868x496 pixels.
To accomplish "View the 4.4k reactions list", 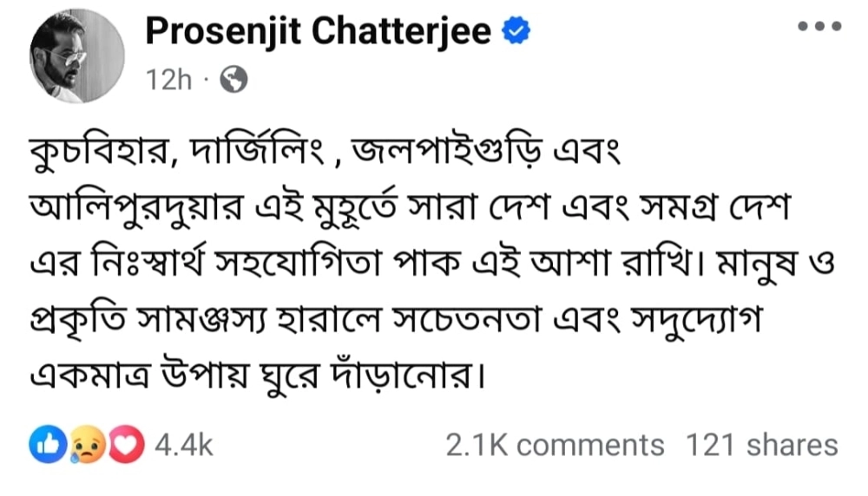I will pyautogui.click(x=183, y=446).
